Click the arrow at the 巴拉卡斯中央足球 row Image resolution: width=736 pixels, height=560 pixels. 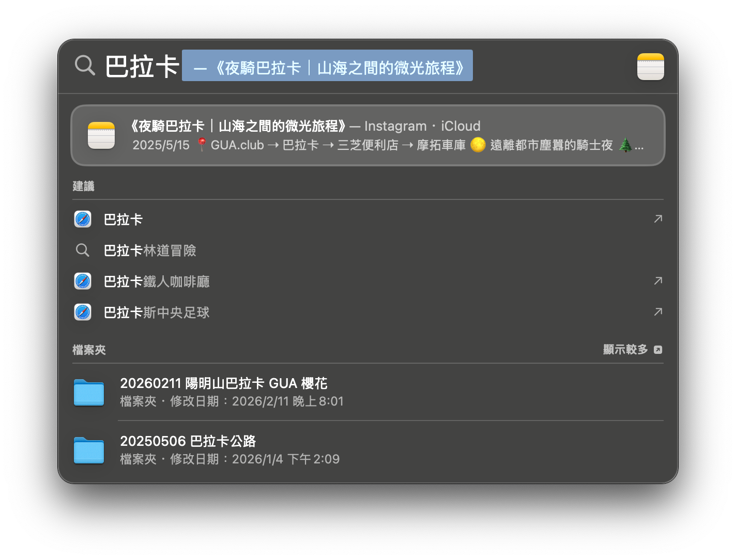(x=658, y=312)
